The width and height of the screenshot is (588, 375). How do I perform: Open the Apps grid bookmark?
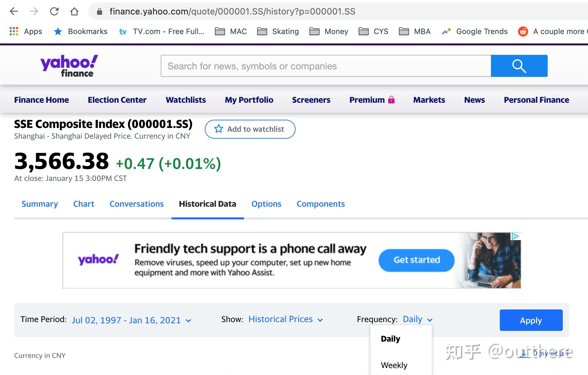pyautogui.click(x=26, y=32)
